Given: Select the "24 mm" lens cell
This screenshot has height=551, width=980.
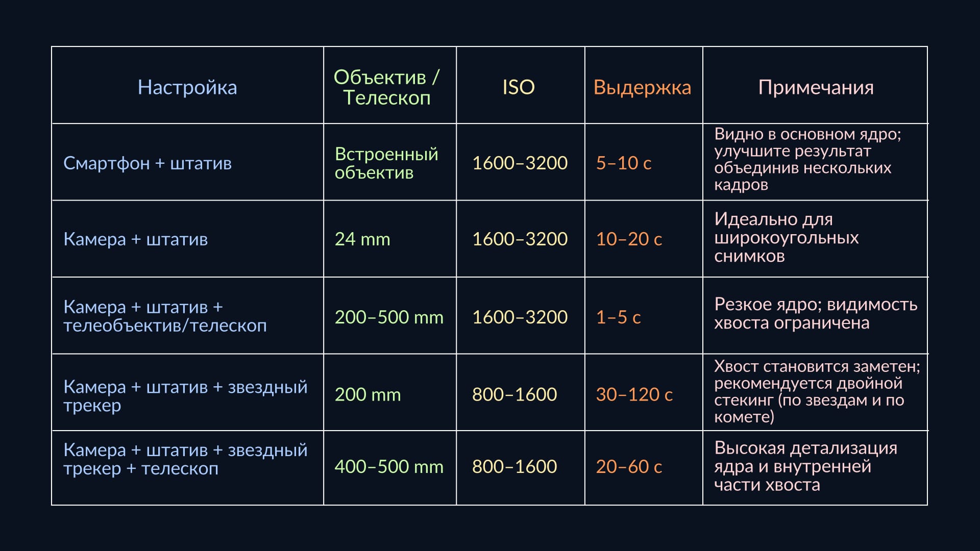Looking at the screenshot, I should 362,239.
